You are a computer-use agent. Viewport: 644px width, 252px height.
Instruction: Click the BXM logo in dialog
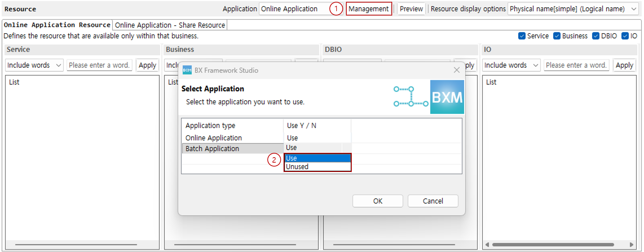[x=447, y=97]
